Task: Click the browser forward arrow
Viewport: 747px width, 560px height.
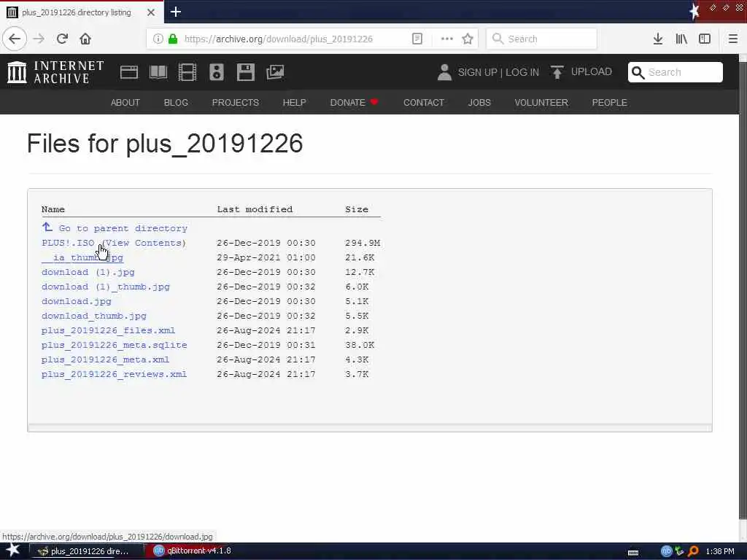Action: click(39, 39)
